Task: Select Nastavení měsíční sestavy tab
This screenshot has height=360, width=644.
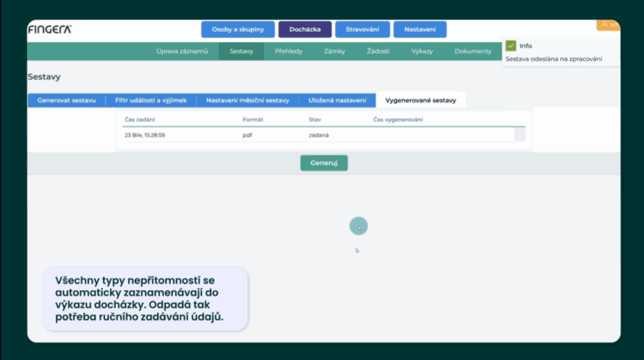Action: [x=247, y=100]
